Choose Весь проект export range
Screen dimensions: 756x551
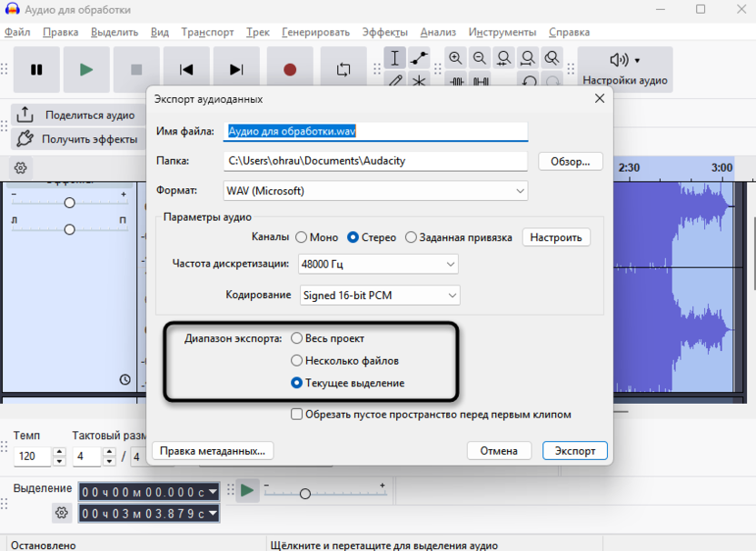click(x=296, y=338)
